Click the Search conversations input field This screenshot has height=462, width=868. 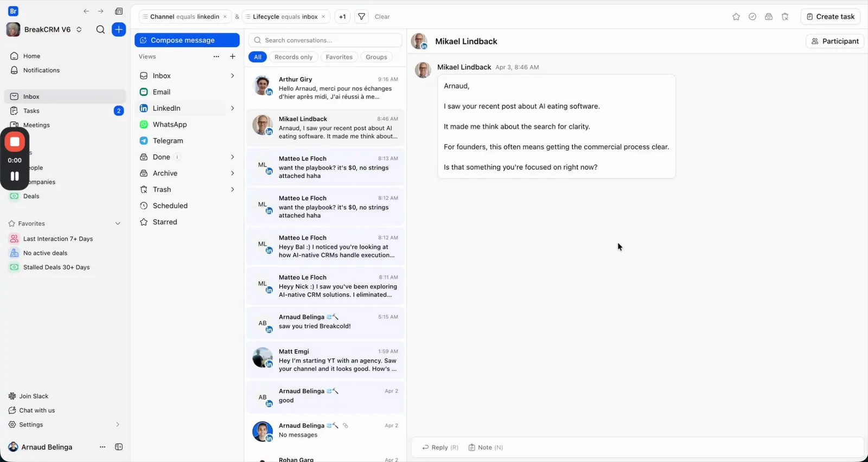point(325,40)
